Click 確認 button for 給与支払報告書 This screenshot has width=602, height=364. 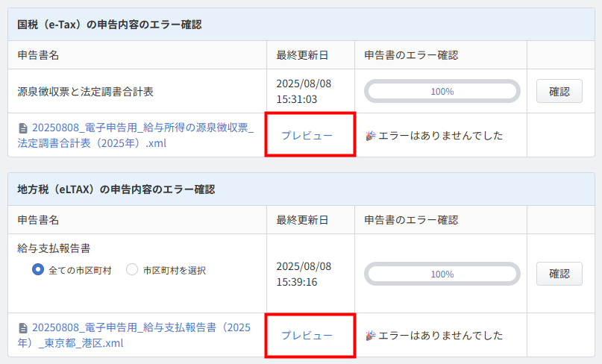tap(559, 274)
